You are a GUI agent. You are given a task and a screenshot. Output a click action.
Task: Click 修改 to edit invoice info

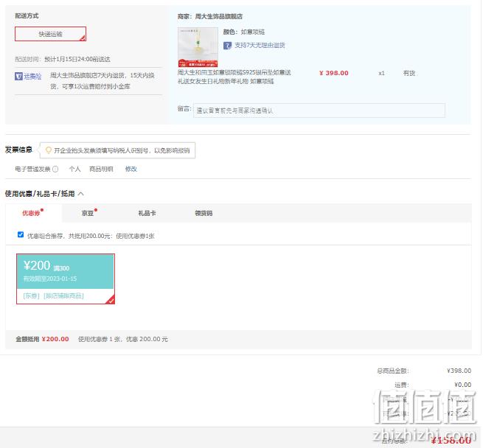coord(131,169)
